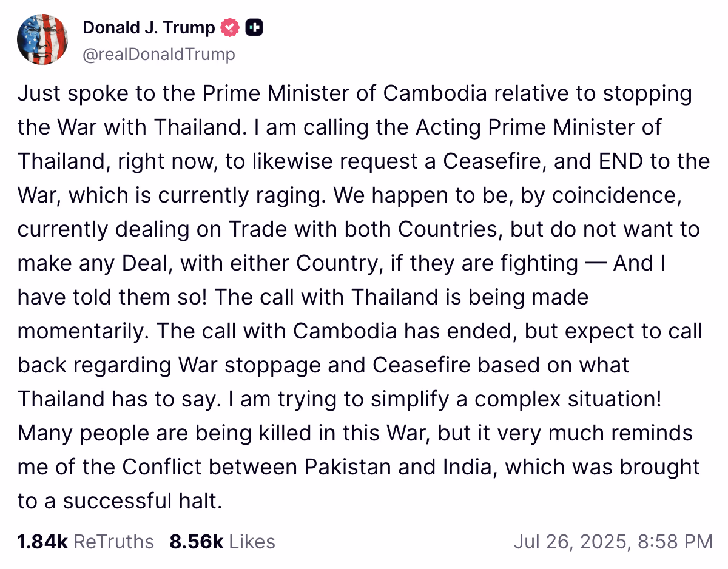Open the @realDonaldTrump handle
Viewport: 728px width, 569px height.
pyautogui.click(x=158, y=55)
